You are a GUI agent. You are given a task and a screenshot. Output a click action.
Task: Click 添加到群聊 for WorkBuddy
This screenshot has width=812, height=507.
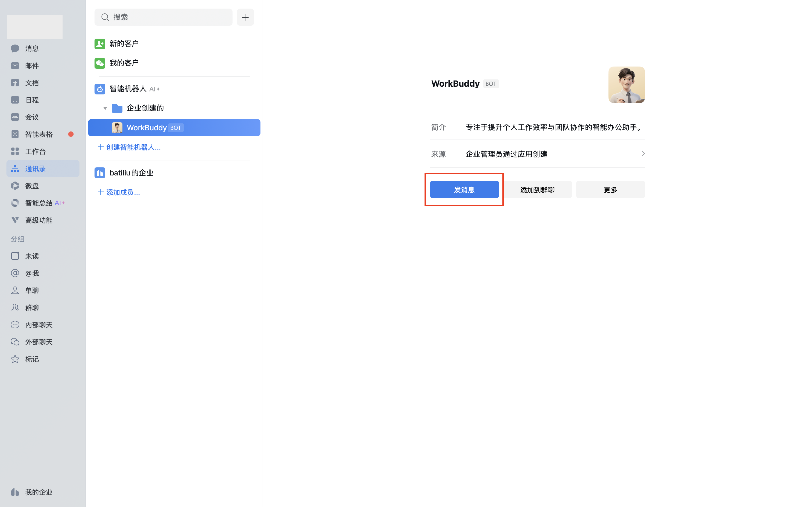coord(537,189)
